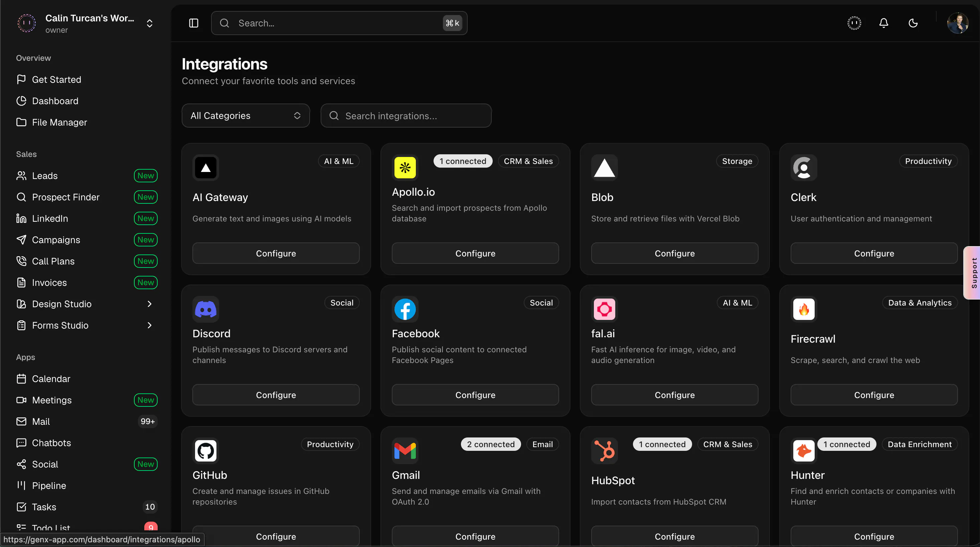Screen dimensions: 980x547
Task: Configure the fal.ai integration
Action: click(674, 395)
